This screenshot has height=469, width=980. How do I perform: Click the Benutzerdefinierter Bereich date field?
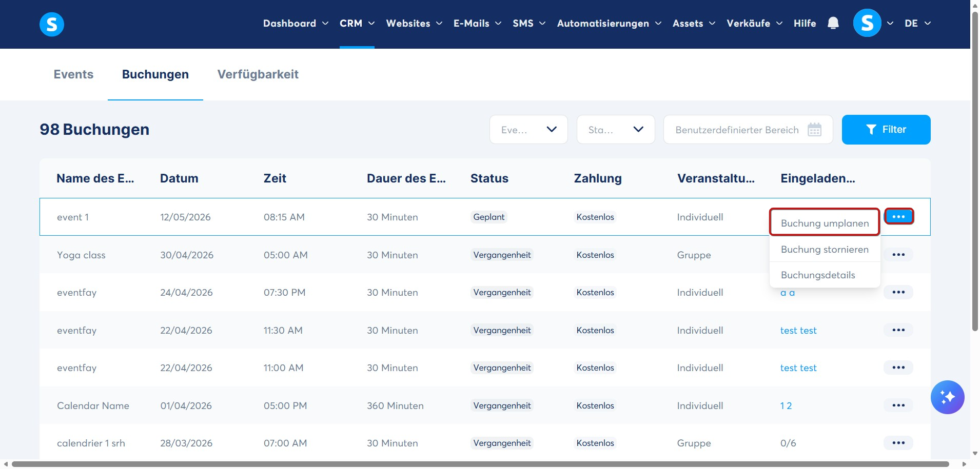748,130
